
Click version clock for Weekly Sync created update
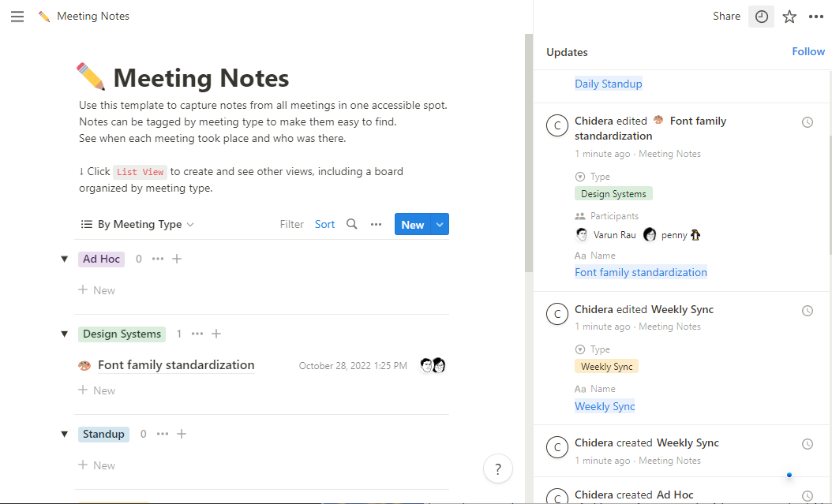(x=807, y=444)
